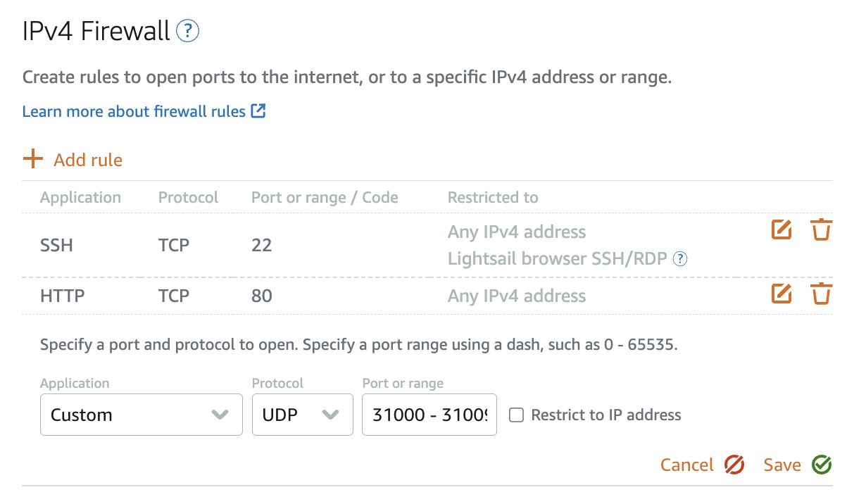Click the 'Restrict to IP address' label text

[x=606, y=415]
